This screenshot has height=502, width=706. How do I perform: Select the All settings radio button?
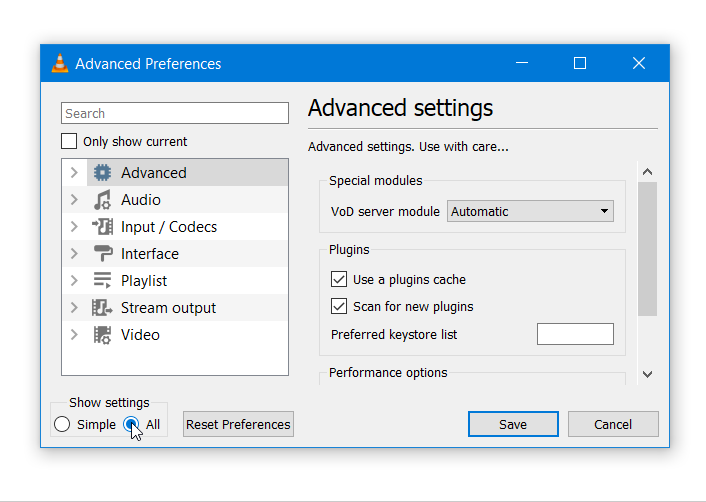[x=131, y=424]
